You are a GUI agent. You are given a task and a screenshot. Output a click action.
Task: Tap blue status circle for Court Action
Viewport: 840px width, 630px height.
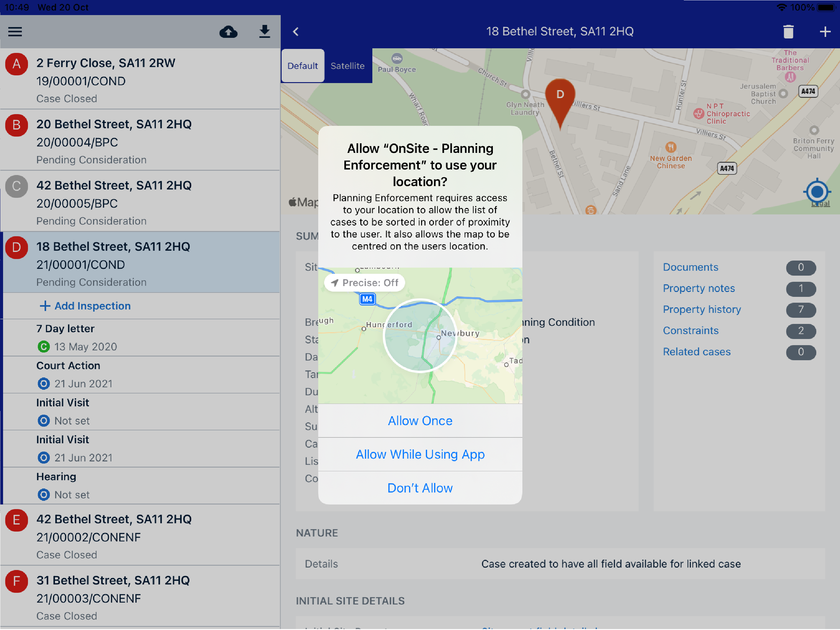click(x=44, y=384)
